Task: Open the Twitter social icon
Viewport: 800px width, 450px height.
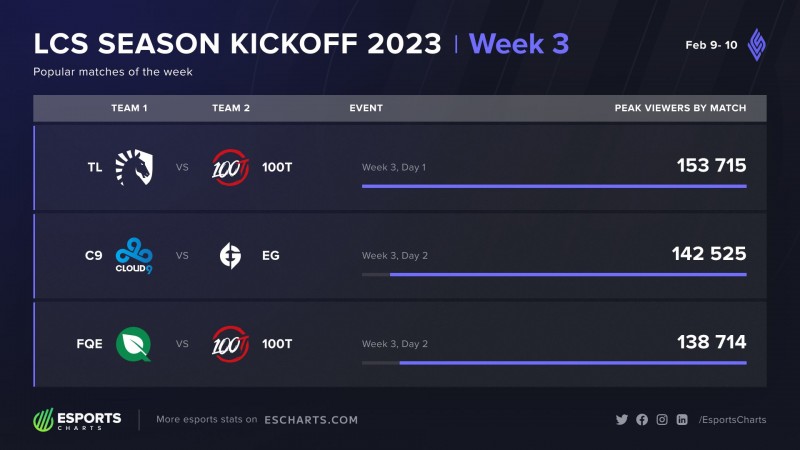Action: tap(621, 420)
